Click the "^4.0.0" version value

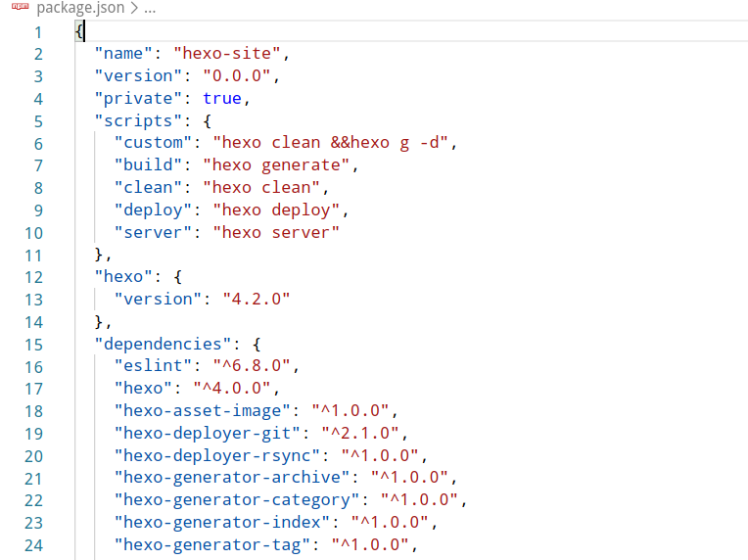click(232, 389)
